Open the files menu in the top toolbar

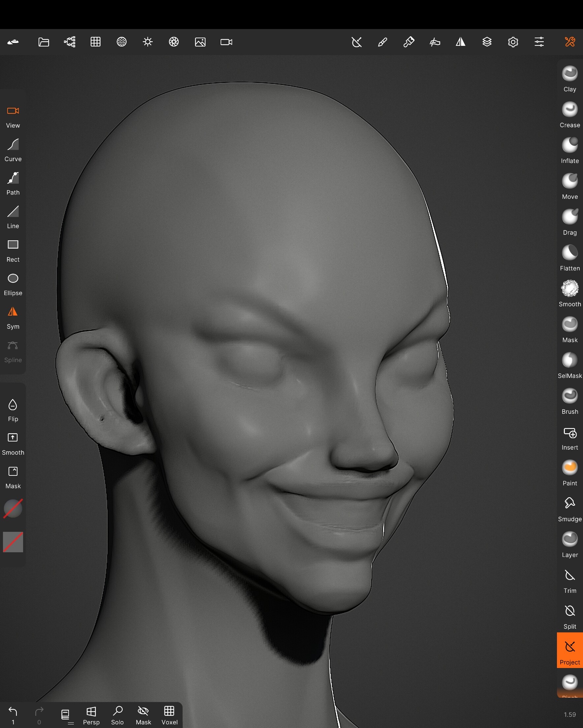coord(44,42)
